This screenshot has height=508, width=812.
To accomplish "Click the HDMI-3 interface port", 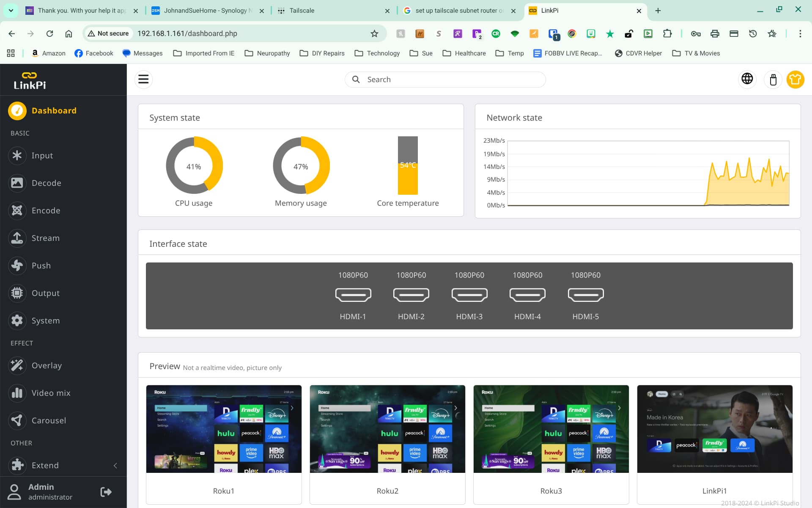I will (x=469, y=295).
